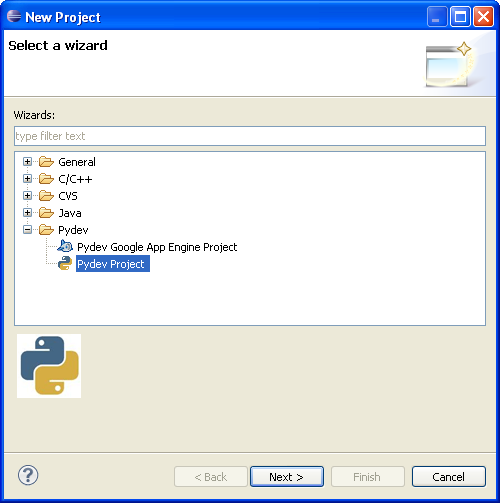Cancel the New Project dialog
The width and height of the screenshot is (500, 503).
click(x=449, y=477)
